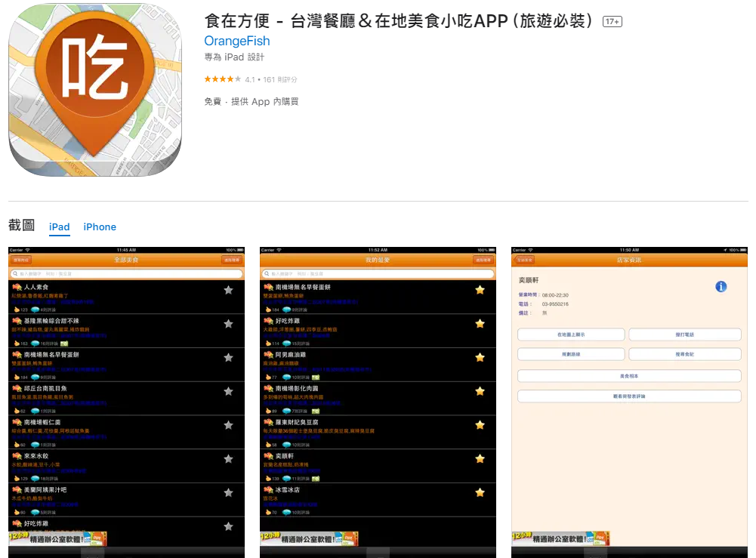This screenshot has width=756, height=558.
Task: Toggle the favorite star for 人人素食
Action: tap(228, 290)
